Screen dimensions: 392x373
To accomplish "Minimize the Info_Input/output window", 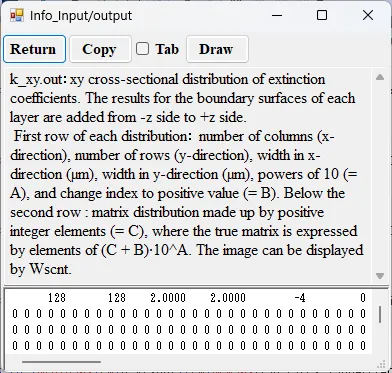I will (x=277, y=15).
